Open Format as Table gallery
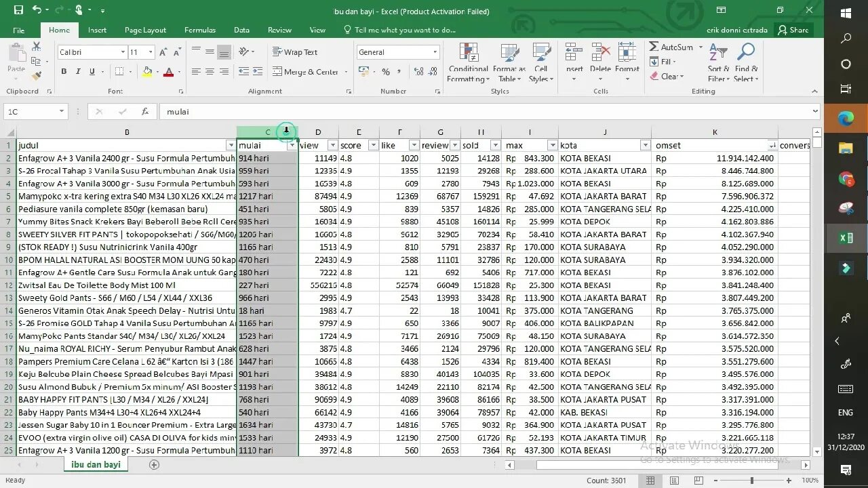This screenshot has width=868, height=488. pos(509,62)
